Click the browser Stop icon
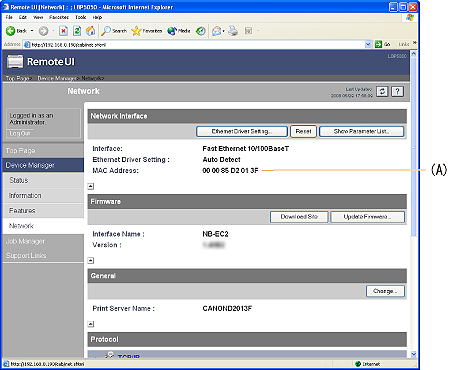Image resolution: width=450 pixels, height=370 pixels. (63, 31)
